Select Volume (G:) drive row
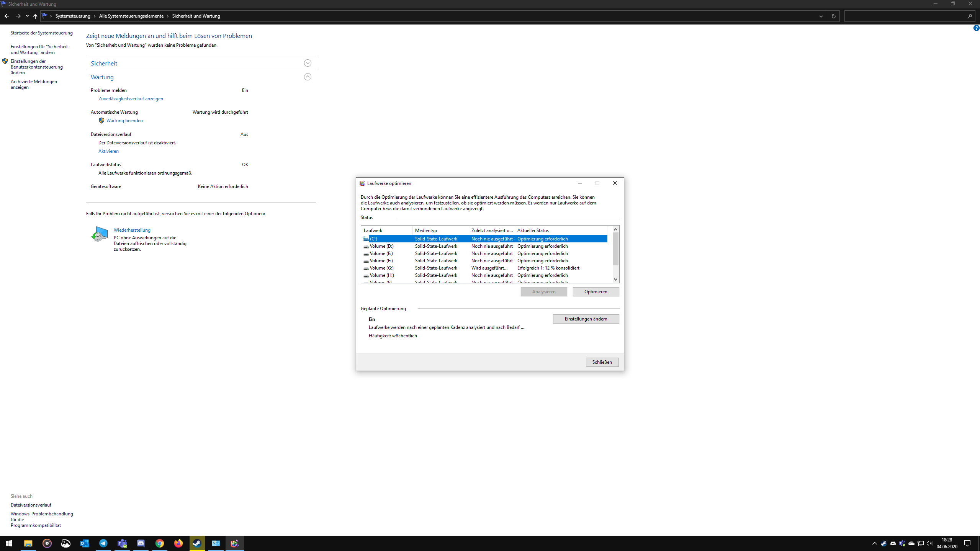The height and width of the screenshot is (551, 980). tap(381, 268)
